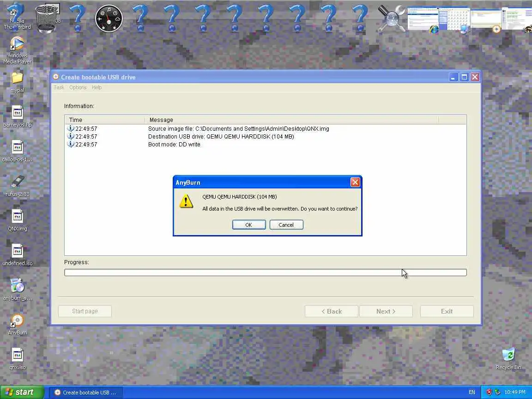Open the black dashboard gauge dock icon

(109, 18)
